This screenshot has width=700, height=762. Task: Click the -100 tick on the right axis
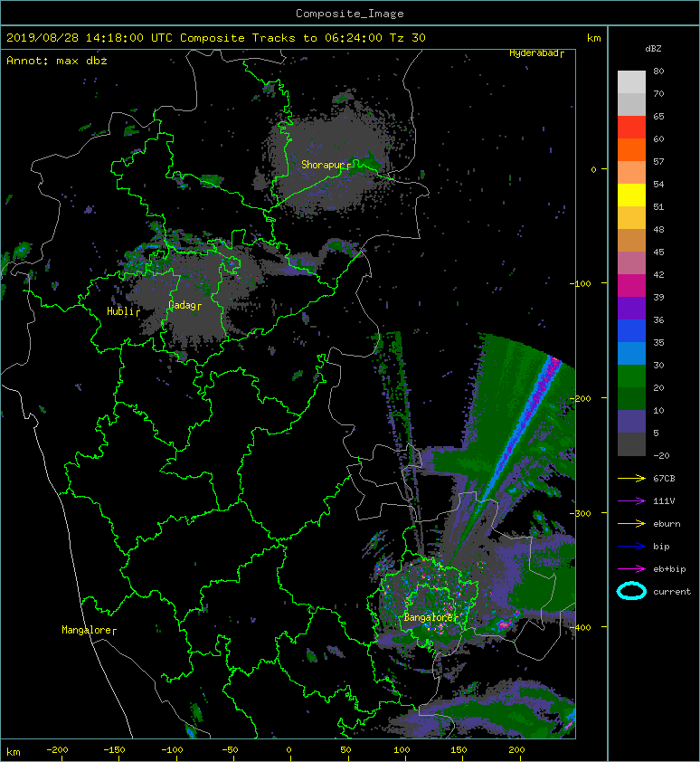(x=581, y=283)
